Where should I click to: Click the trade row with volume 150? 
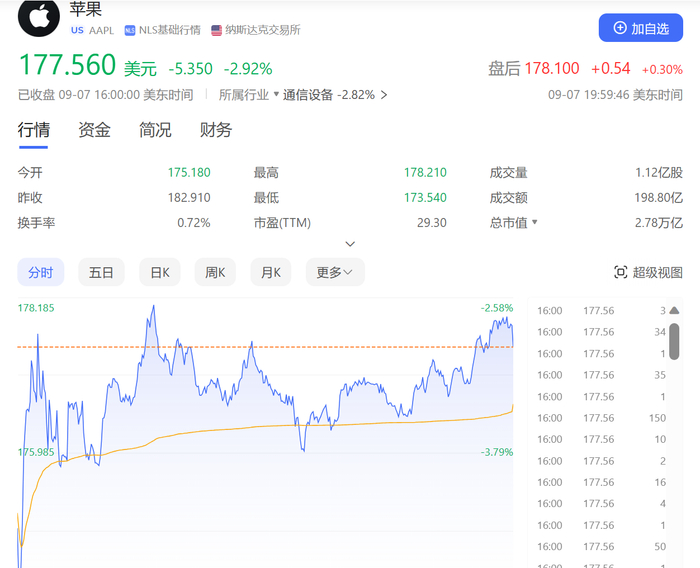601,418
